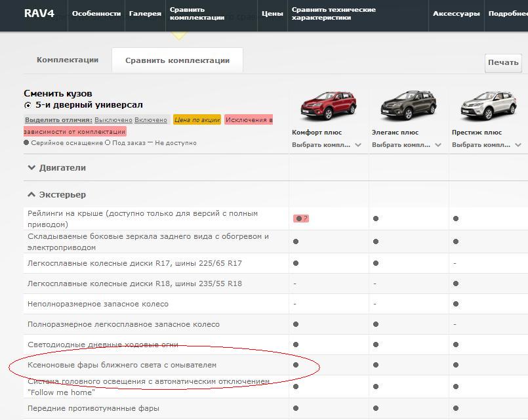The width and height of the screenshot is (528, 420).
Task: Click the Легкосплавные колесные диски R17 row label
Action: coord(134,263)
